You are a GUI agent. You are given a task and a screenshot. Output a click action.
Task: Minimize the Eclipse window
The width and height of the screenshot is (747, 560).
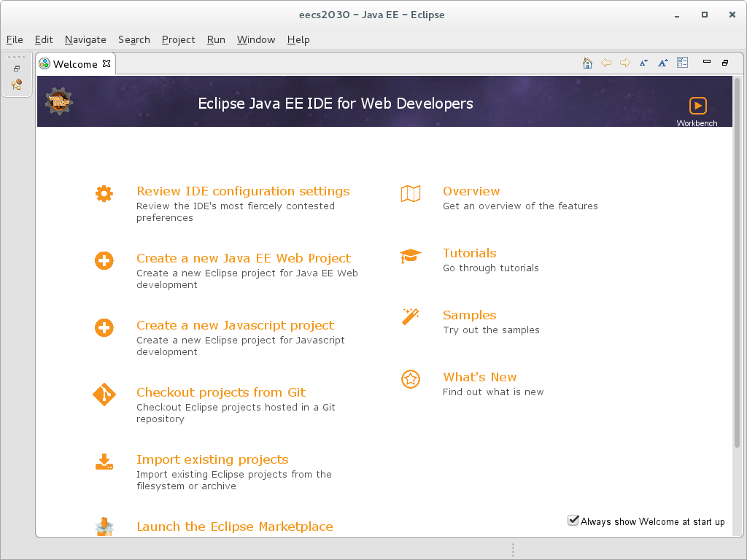click(676, 15)
